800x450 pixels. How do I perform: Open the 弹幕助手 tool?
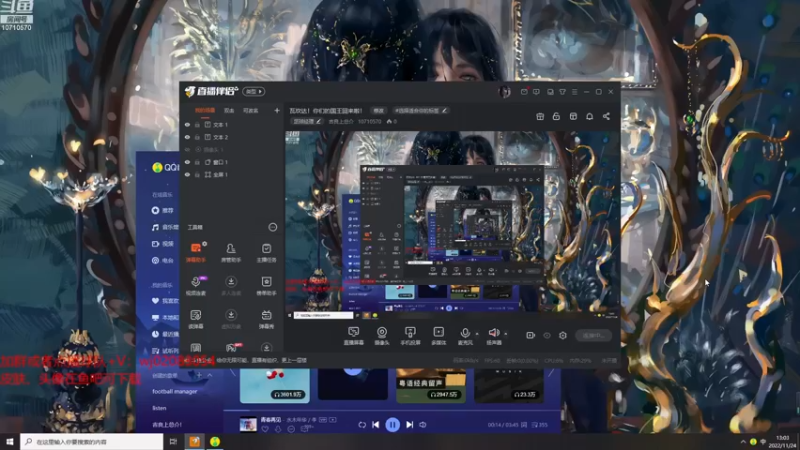196,250
